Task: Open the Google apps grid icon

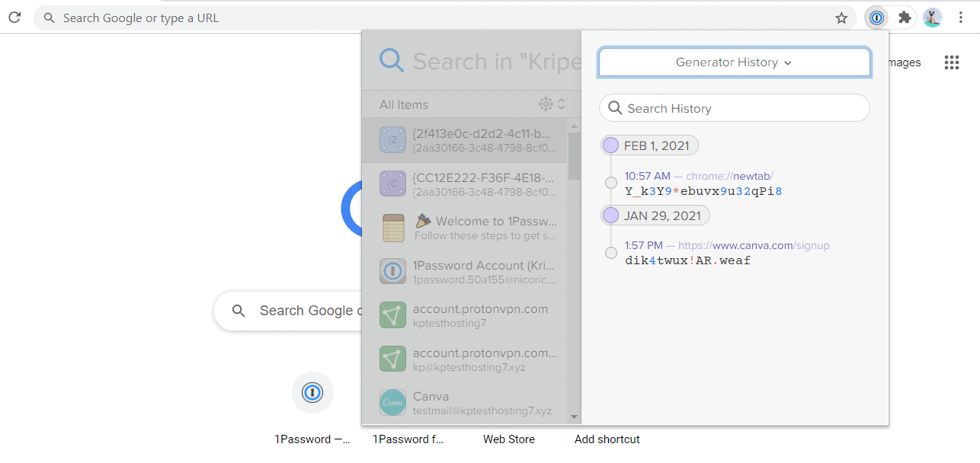Action: pos(951,62)
